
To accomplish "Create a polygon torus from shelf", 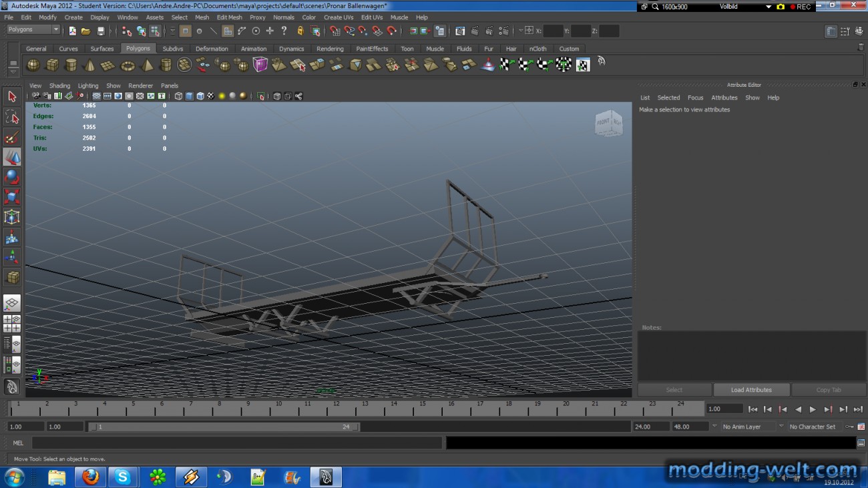I will tap(127, 65).
